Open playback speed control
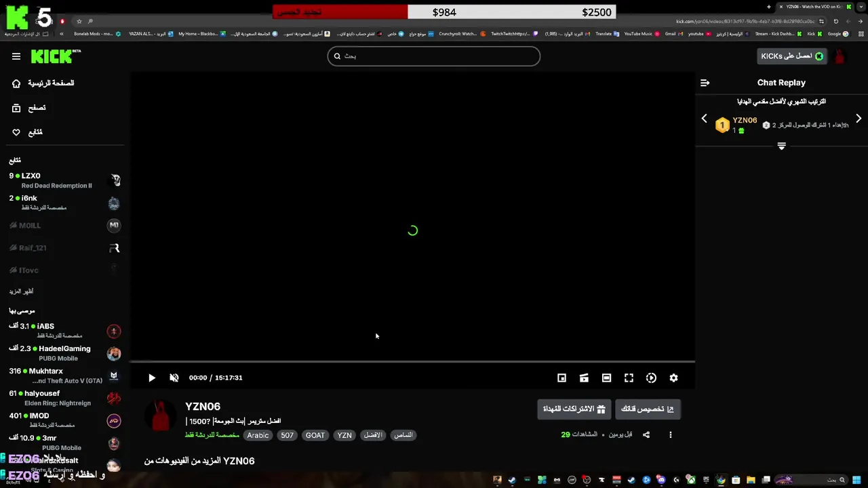 click(x=651, y=378)
